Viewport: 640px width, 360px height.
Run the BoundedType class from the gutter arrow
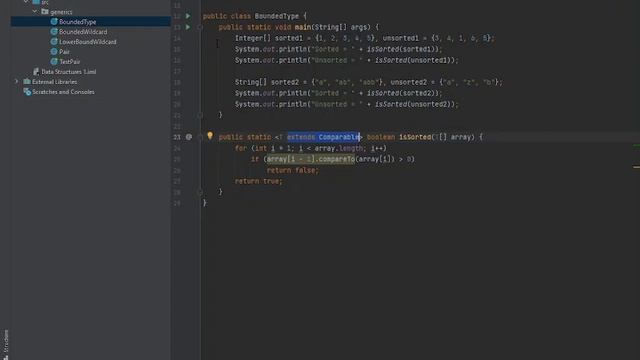tap(188, 16)
